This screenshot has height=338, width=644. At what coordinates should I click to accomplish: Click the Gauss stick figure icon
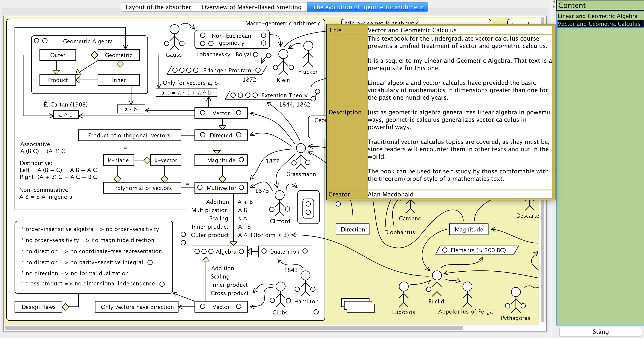tap(174, 37)
